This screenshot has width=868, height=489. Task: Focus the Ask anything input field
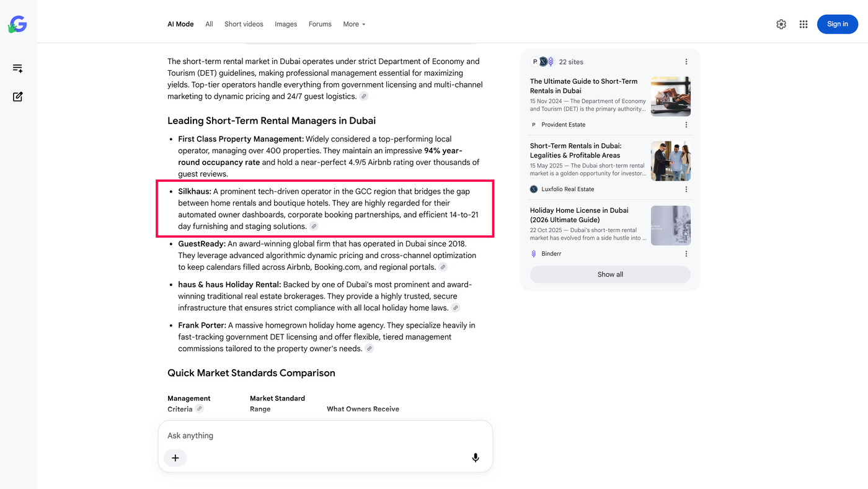coord(325,436)
